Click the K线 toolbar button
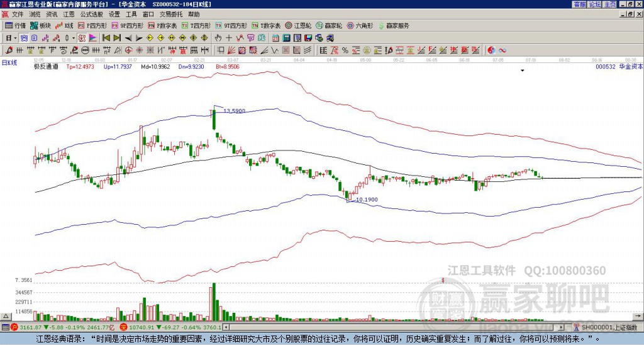This screenshot has height=345, width=644. coord(64,25)
